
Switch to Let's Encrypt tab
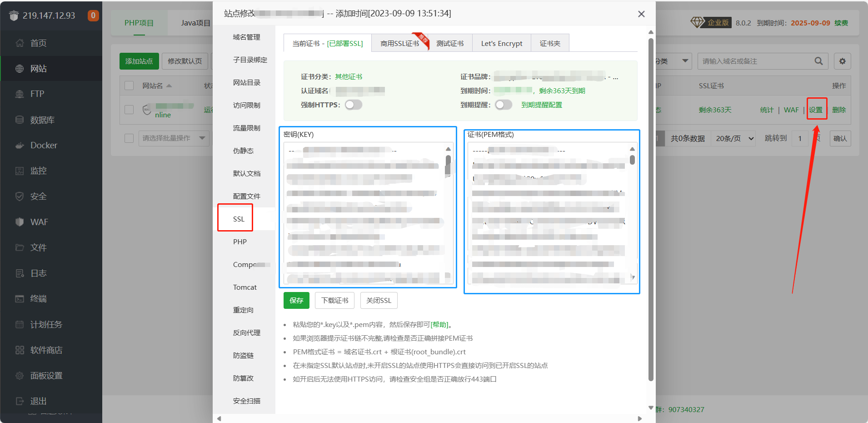(x=502, y=43)
